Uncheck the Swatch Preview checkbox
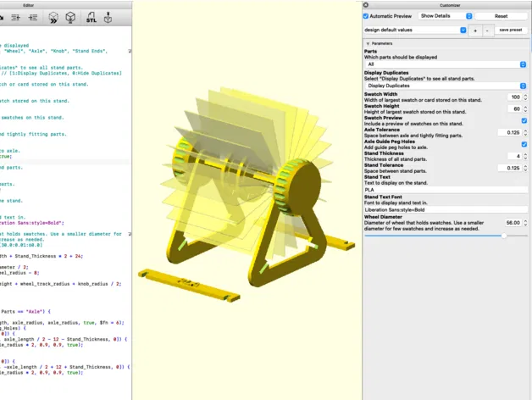 [524, 120]
